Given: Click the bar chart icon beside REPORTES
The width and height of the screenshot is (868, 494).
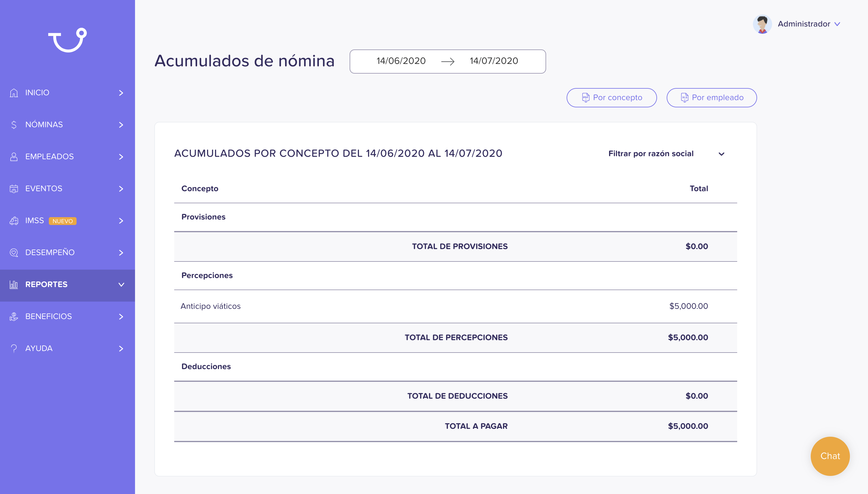Looking at the screenshot, I should pos(14,284).
